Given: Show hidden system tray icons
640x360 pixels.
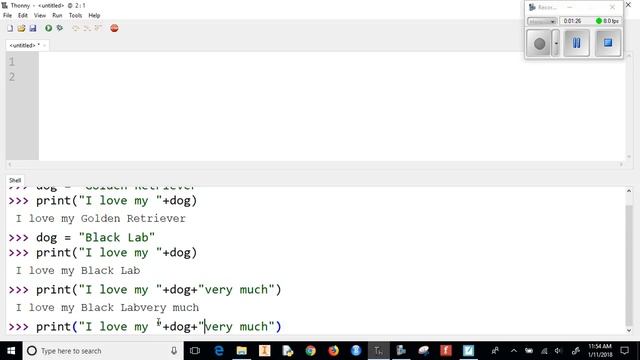Looking at the screenshot, I should (x=514, y=351).
